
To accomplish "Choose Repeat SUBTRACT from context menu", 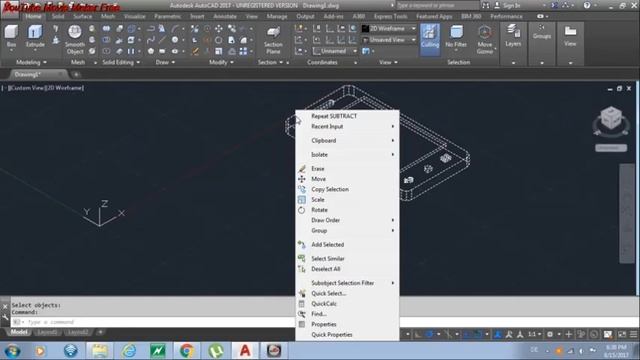I will click(x=347, y=116).
